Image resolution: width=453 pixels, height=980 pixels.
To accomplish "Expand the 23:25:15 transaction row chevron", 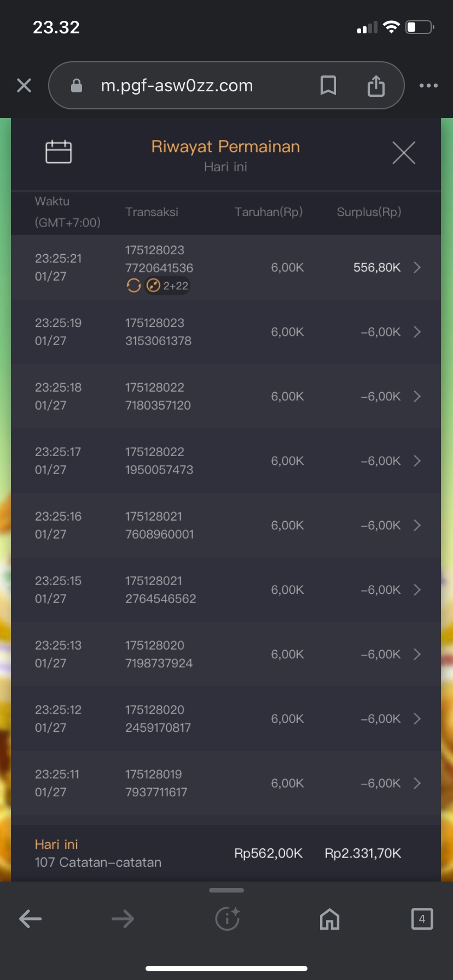I will click(x=417, y=590).
